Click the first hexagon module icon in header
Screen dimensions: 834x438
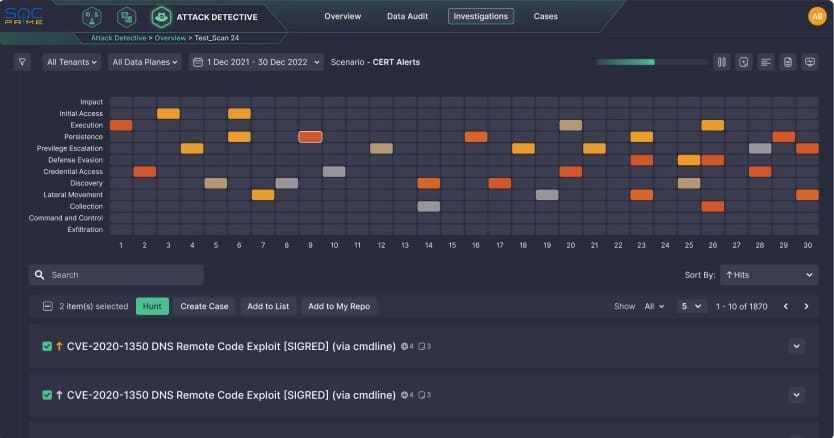[92, 17]
